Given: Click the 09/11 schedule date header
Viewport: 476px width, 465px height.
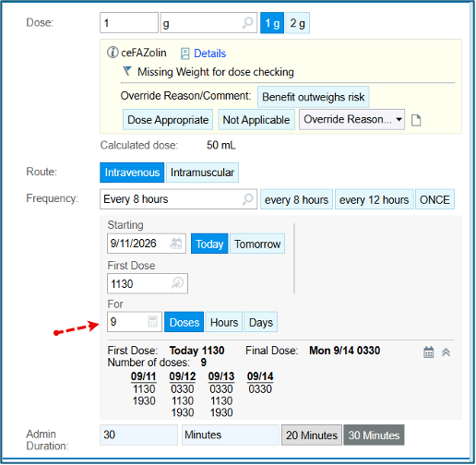Looking at the screenshot, I should [x=144, y=376].
